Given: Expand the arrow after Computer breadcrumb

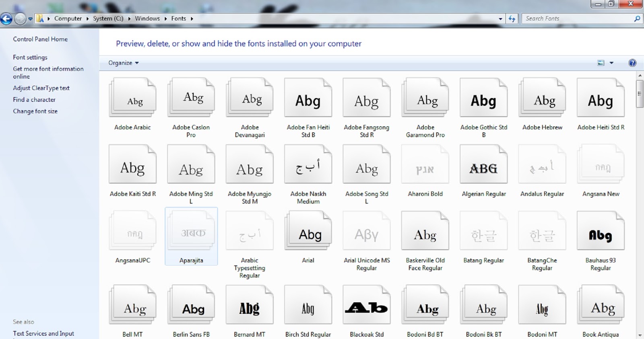Looking at the screenshot, I should (87, 18).
